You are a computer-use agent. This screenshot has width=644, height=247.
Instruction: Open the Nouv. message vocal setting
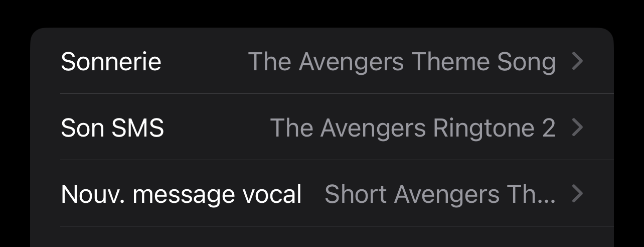coord(321,194)
